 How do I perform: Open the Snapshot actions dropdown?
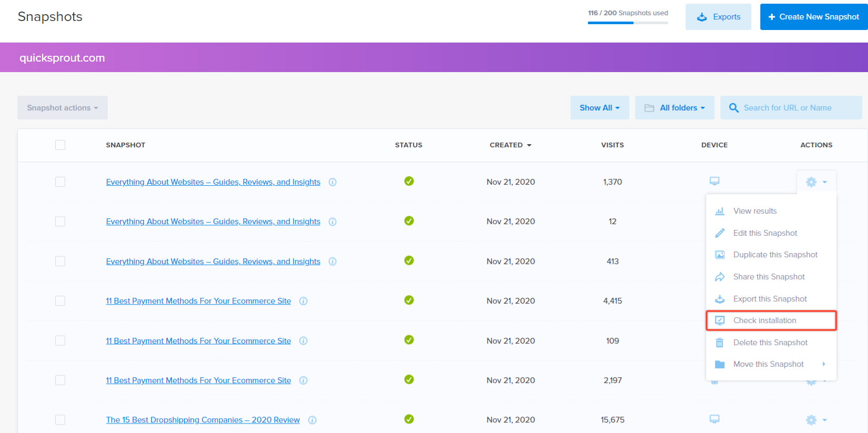63,108
